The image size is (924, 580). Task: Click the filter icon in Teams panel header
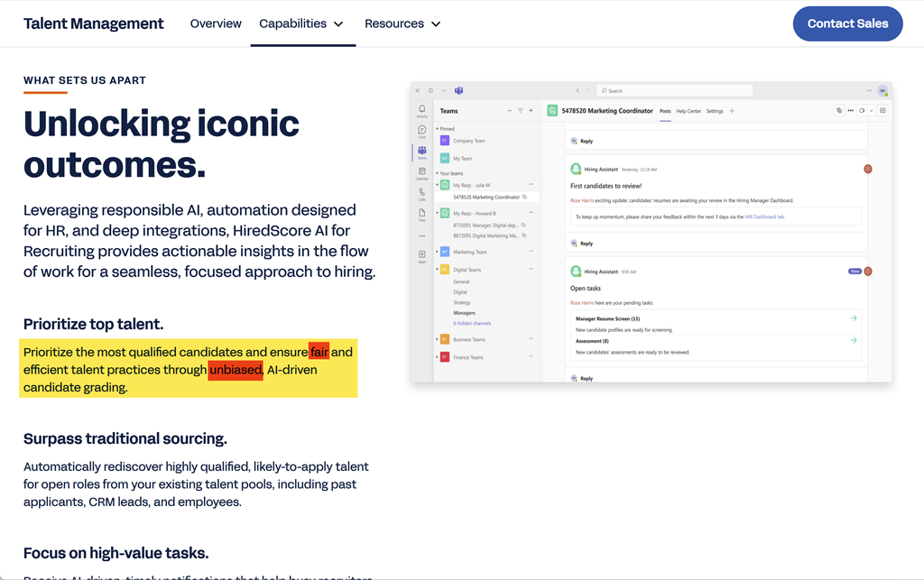click(520, 111)
